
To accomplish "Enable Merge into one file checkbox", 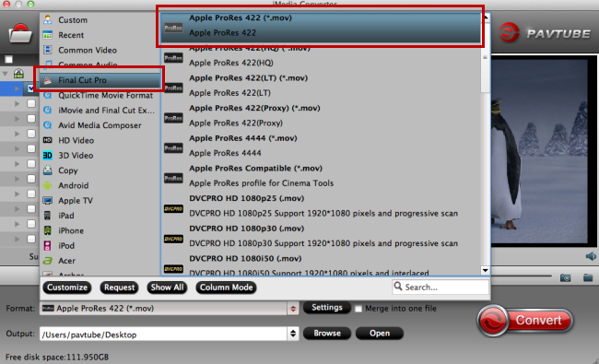I will click(x=358, y=309).
